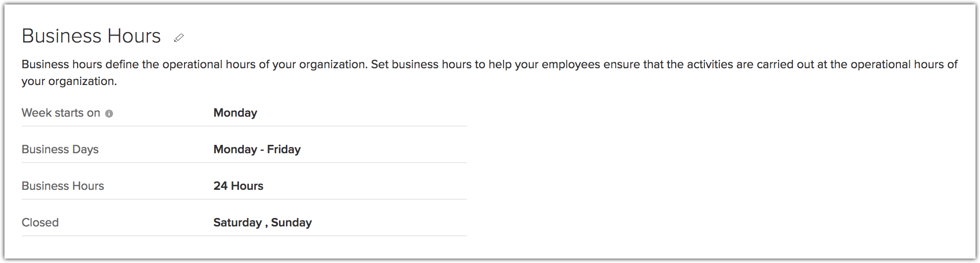980x263 pixels.
Task: Click the info icon next to Week starts on
Action: pos(109,114)
